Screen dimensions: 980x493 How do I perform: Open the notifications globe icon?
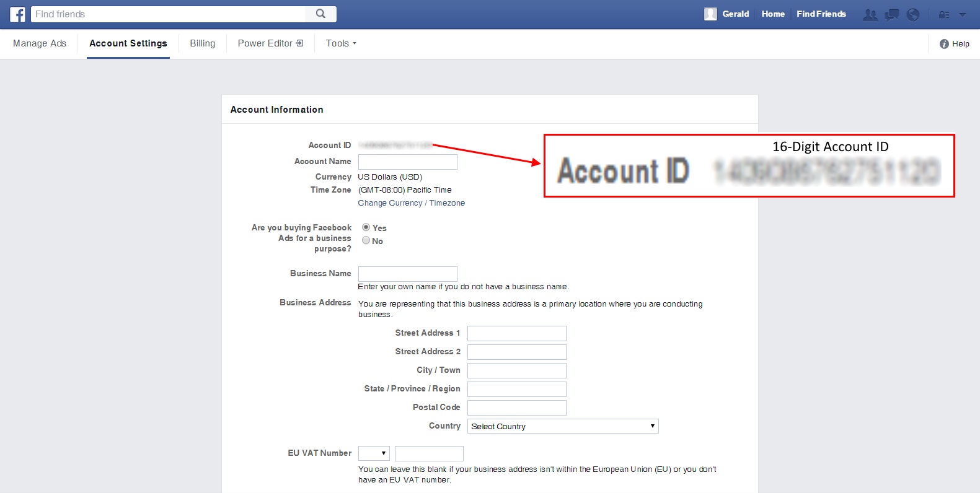coord(912,14)
